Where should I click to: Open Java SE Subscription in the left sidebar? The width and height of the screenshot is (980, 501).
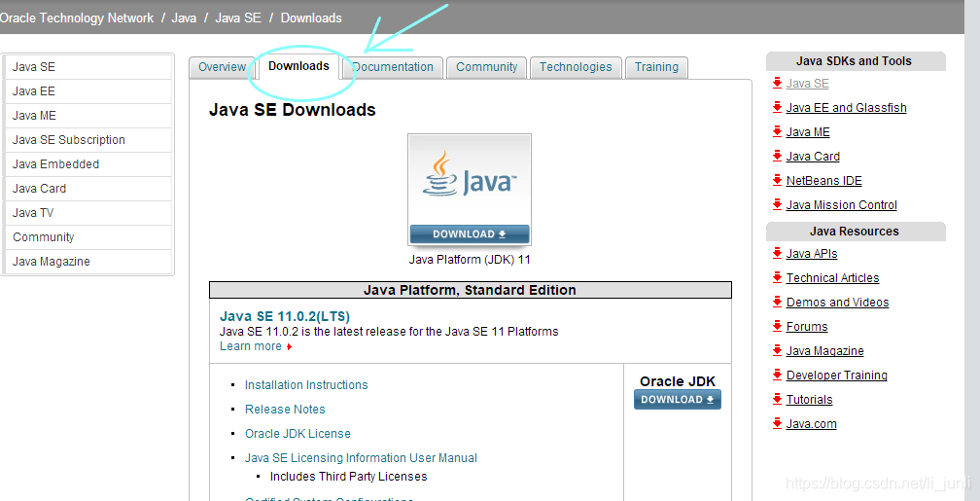point(88,140)
